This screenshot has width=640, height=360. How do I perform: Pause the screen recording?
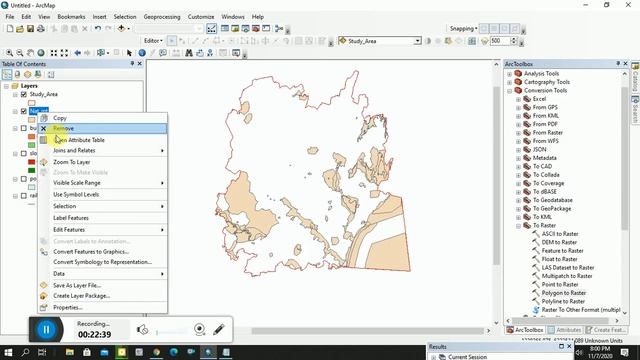[x=46, y=329]
